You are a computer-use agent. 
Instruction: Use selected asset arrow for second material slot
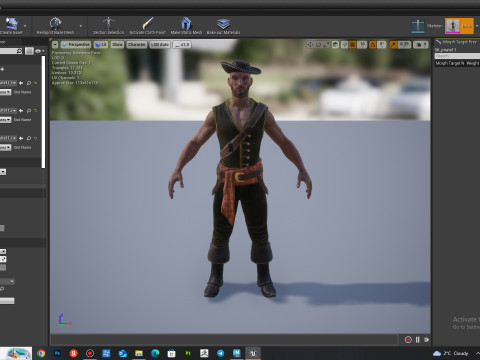21,110
